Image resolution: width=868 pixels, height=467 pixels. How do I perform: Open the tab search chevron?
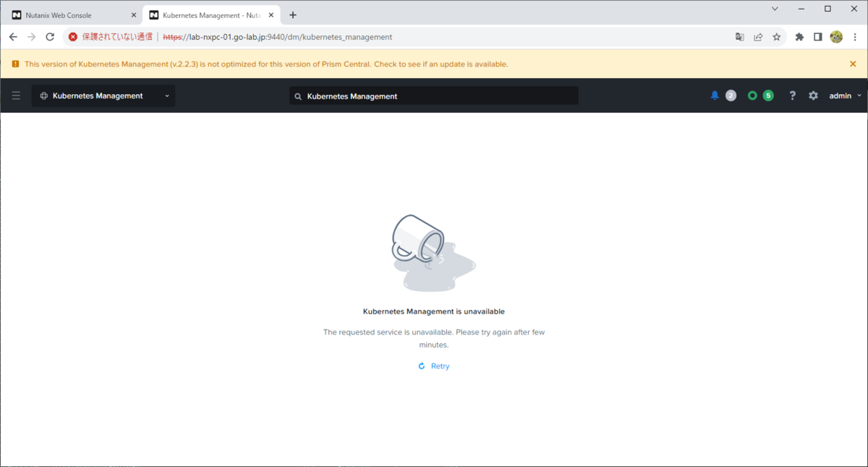[775, 9]
